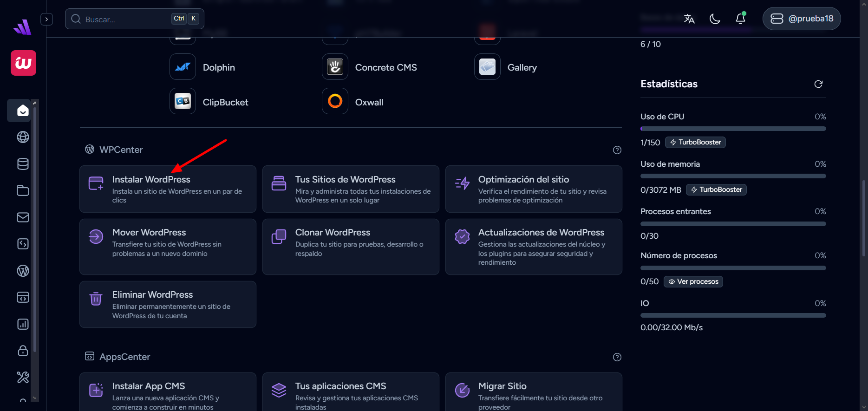Click TurboBooster next to 1/150

(695, 142)
